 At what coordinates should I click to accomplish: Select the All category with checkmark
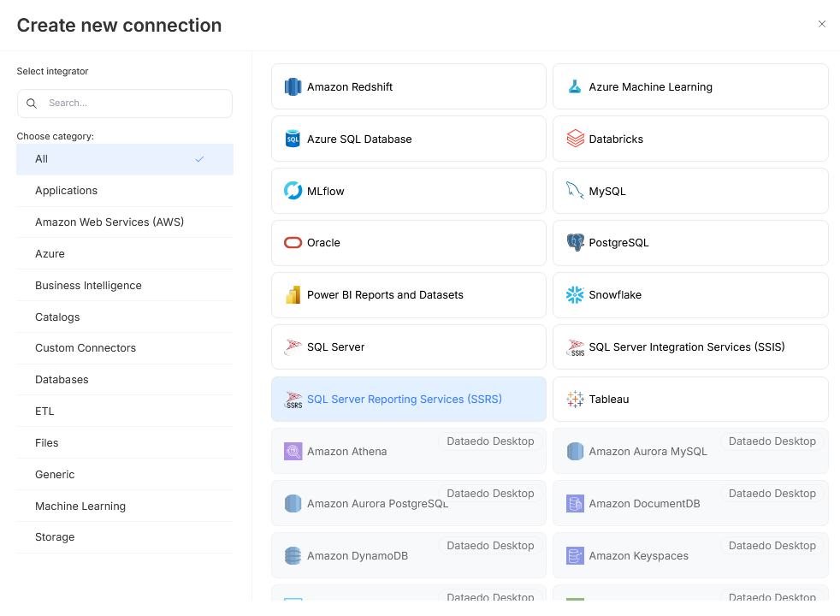[124, 159]
